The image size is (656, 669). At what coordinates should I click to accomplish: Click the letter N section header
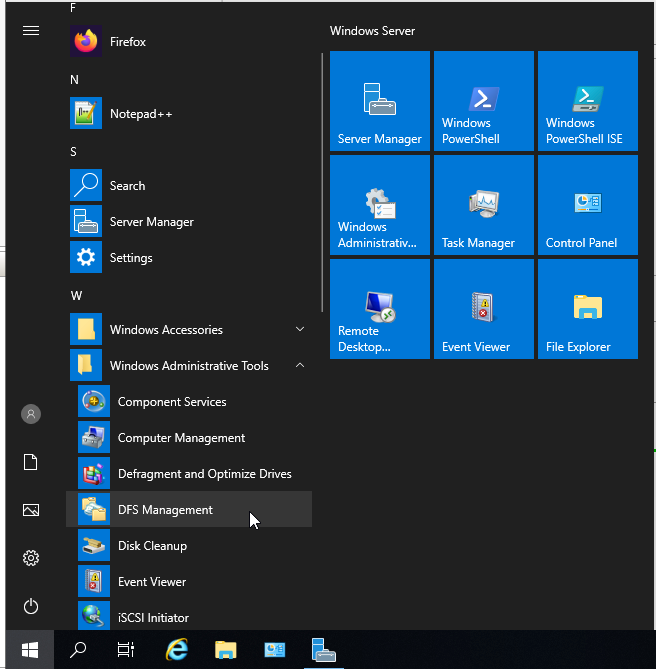[74, 80]
